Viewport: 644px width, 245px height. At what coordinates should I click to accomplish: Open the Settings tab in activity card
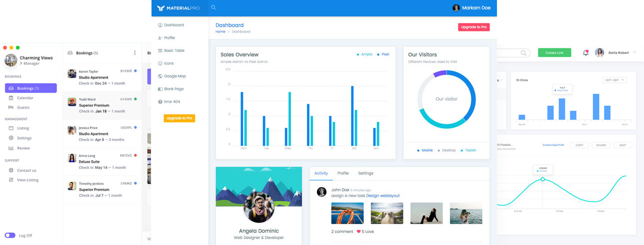point(365,173)
